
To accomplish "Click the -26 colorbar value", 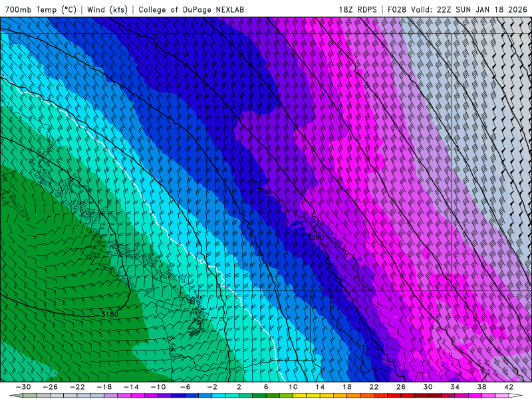I will point(51,387).
